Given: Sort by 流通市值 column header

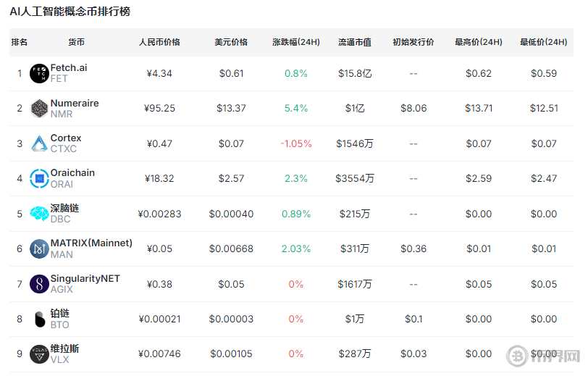Looking at the screenshot, I should [355, 42].
